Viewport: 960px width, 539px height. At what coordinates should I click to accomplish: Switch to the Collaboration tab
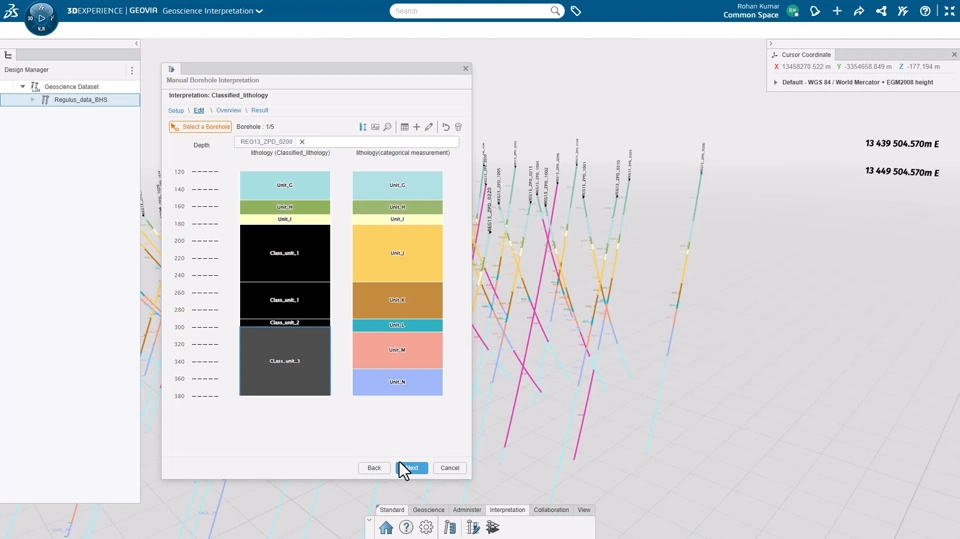pyautogui.click(x=551, y=510)
